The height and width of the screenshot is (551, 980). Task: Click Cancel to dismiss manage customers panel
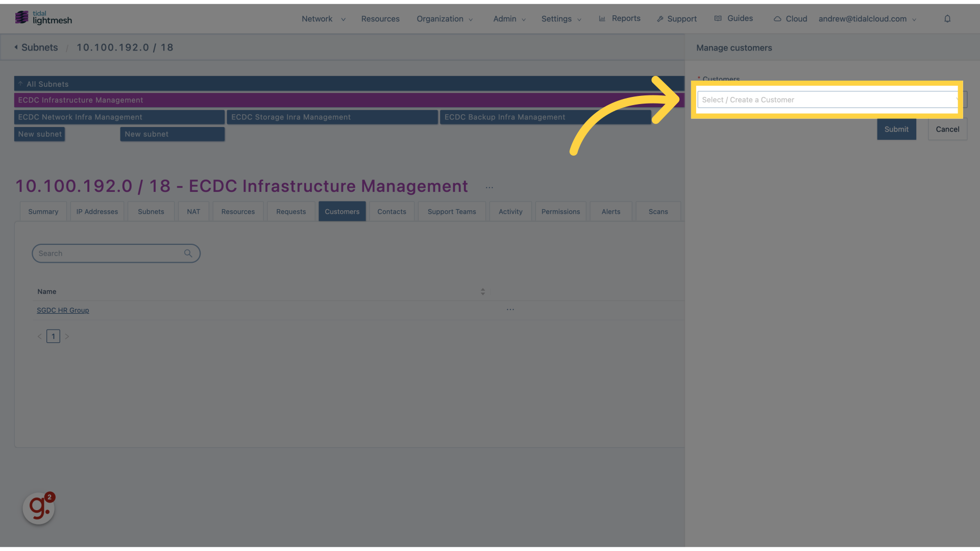947,129
